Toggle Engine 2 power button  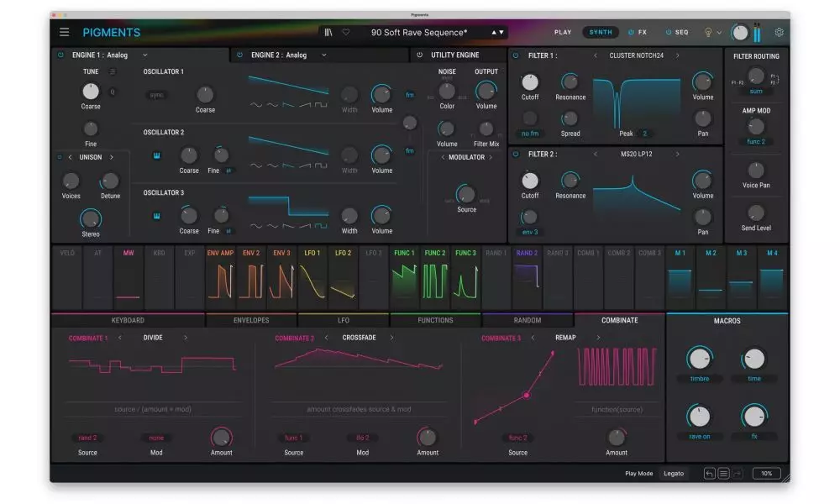(x=239, y=55)
